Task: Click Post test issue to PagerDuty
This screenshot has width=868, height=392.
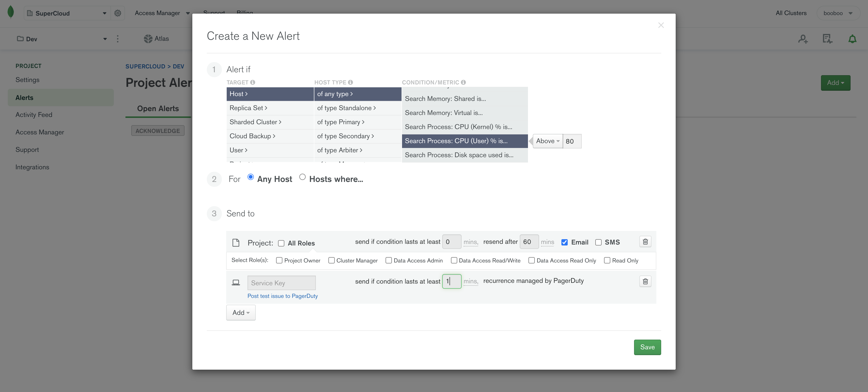Action: coord(282,296)
